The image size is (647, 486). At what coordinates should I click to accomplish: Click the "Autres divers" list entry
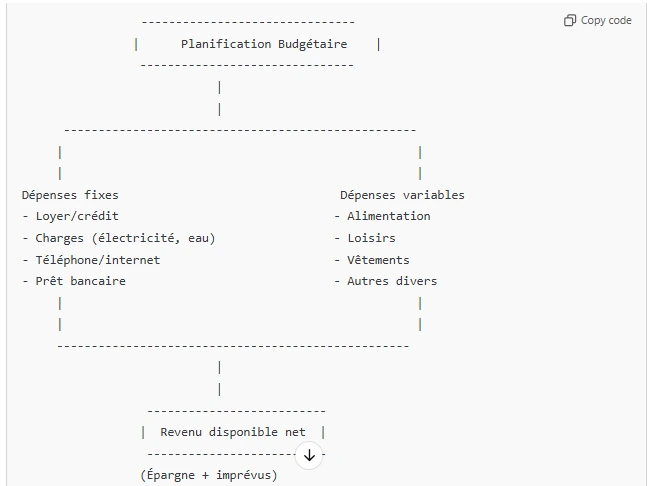coord(392,281)
